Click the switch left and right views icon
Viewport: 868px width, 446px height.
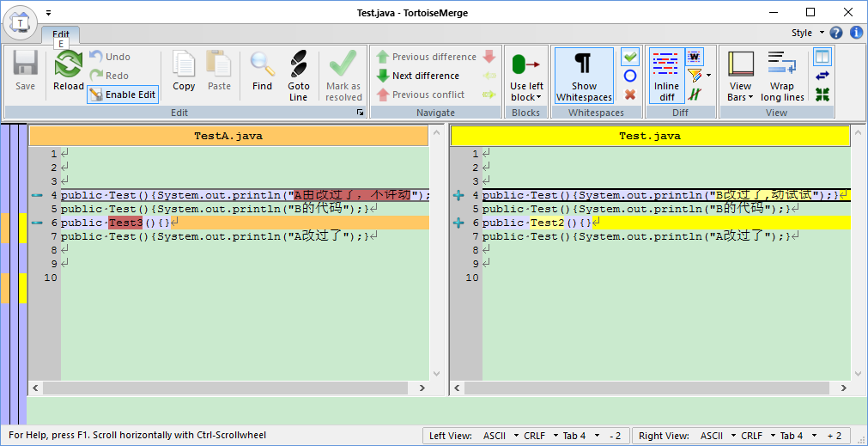(x=822, y=76)
